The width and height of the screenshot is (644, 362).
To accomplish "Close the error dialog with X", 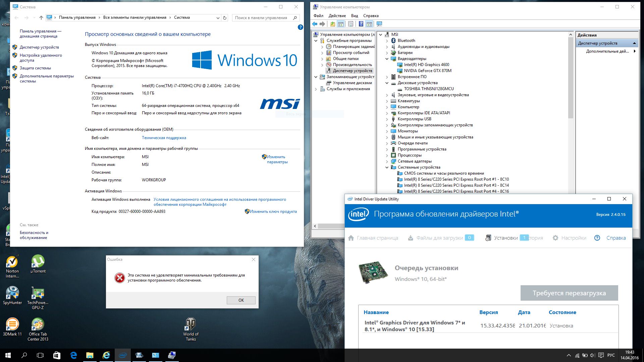I will [254, 259].
